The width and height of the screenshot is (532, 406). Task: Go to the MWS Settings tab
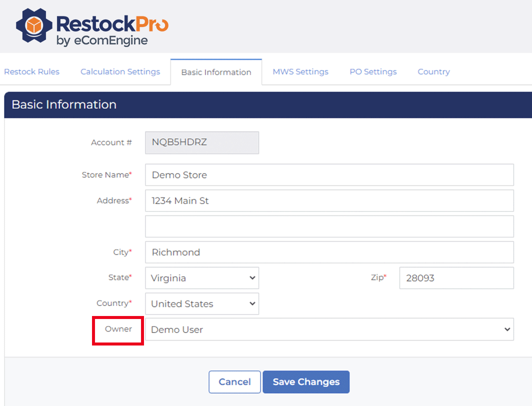300,71
